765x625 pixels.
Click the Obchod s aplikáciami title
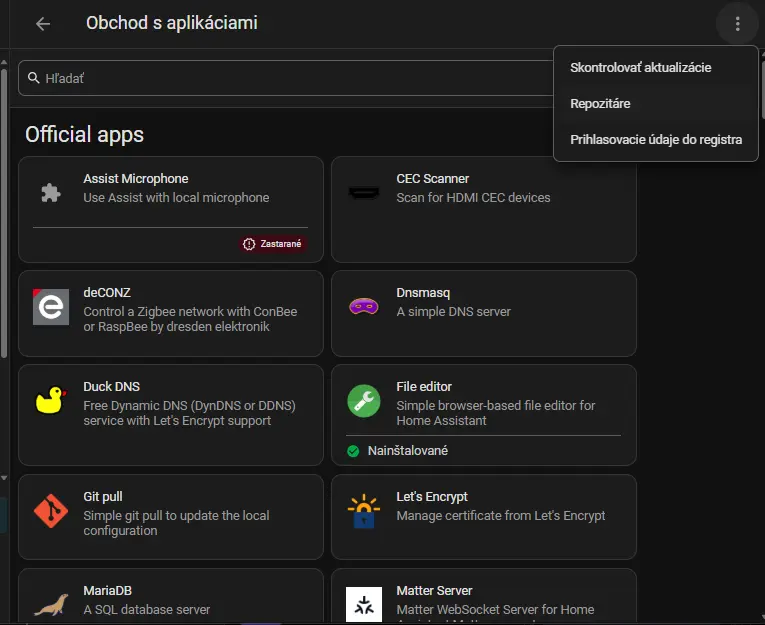(172, 23)
